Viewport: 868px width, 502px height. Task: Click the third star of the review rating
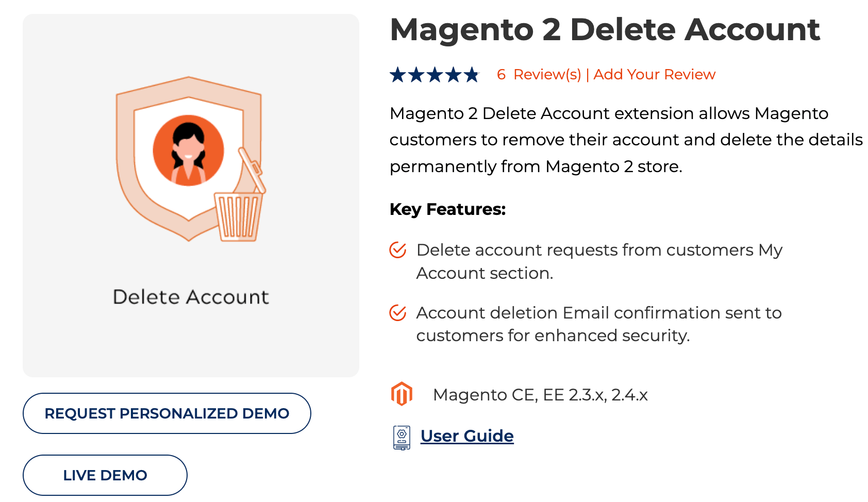(x=435, y=75)
